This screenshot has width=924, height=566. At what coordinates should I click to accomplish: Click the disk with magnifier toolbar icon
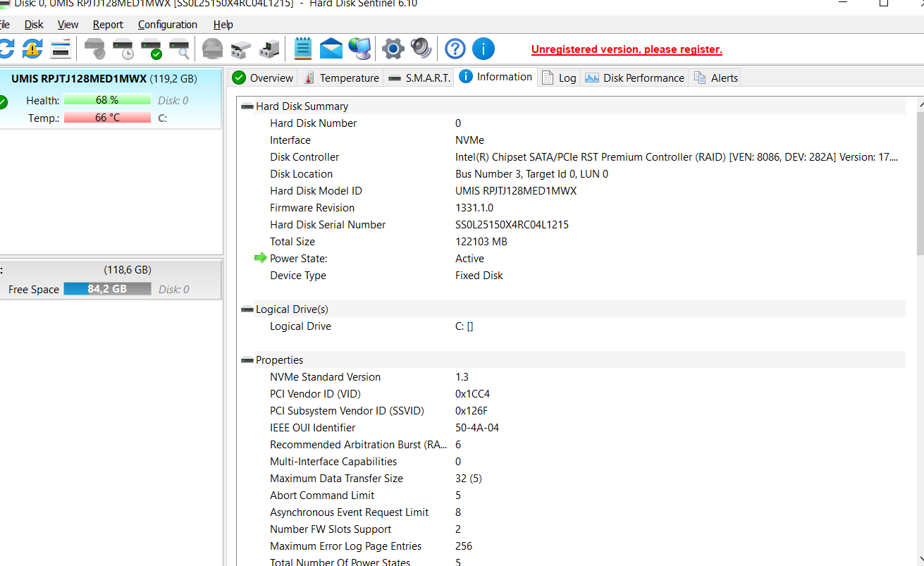click(x=180, y=49)
